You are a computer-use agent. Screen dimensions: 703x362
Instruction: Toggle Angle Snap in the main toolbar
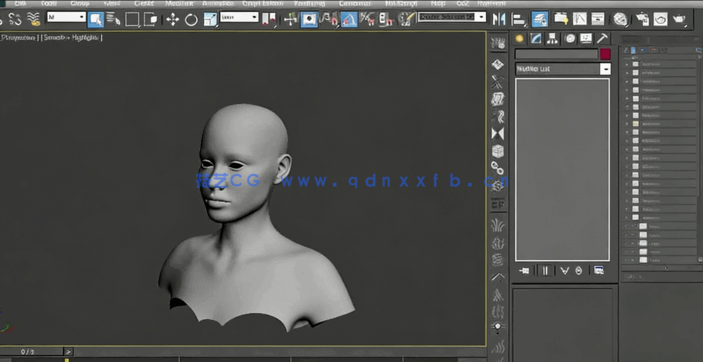(349, 19)
